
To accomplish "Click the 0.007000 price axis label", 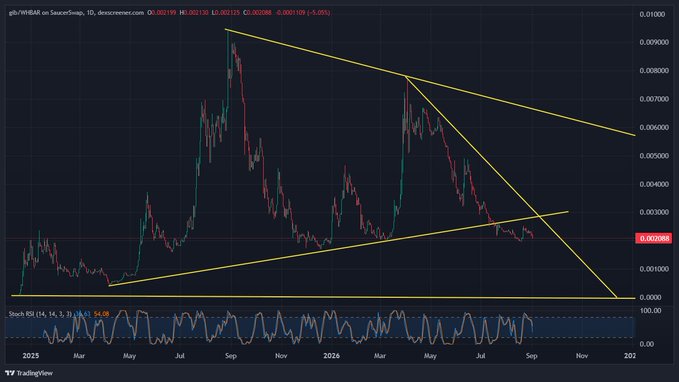I will pos(653,99).
